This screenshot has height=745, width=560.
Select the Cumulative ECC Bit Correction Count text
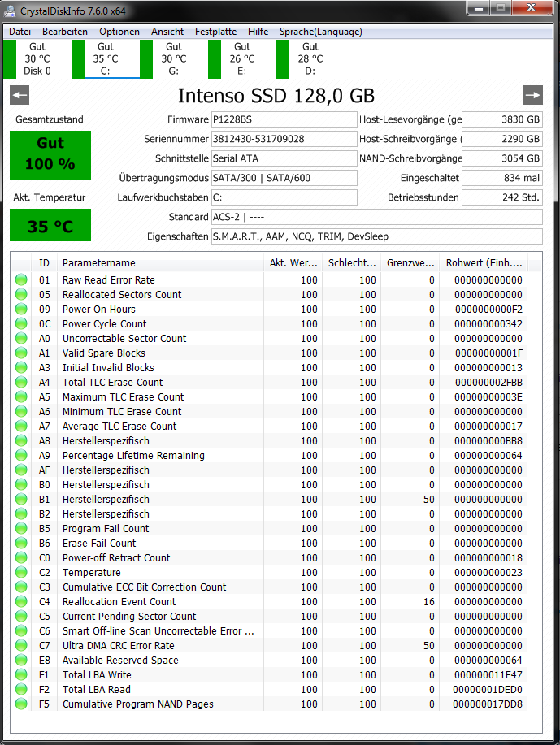coord(145,587)
